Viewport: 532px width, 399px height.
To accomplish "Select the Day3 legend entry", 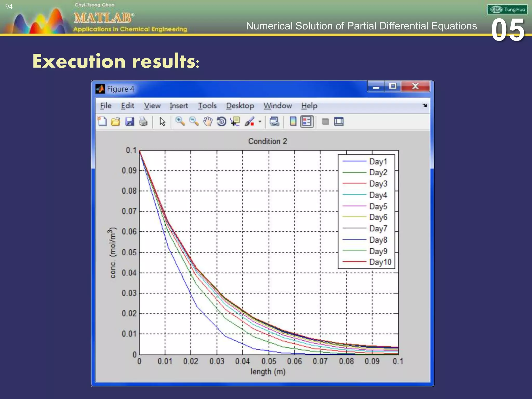I will pyautogui.click(x=365, y=184).
